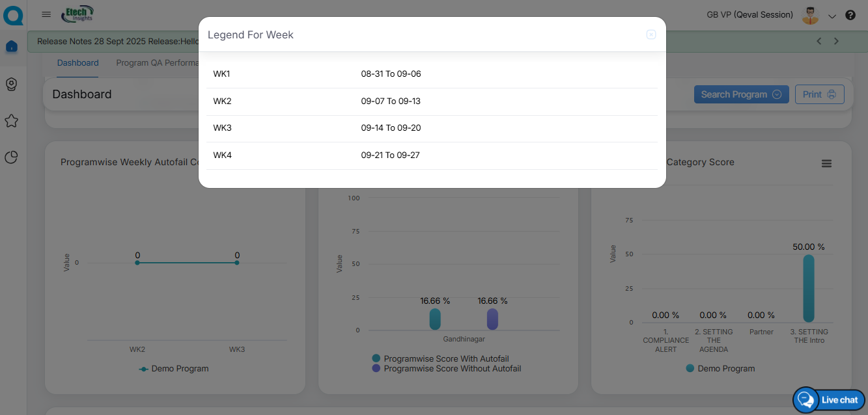Screen dimensions: 868x415
Task: Expand the user profile dropdown arrow
Action: pyautogui.click(x=832, y=16)
